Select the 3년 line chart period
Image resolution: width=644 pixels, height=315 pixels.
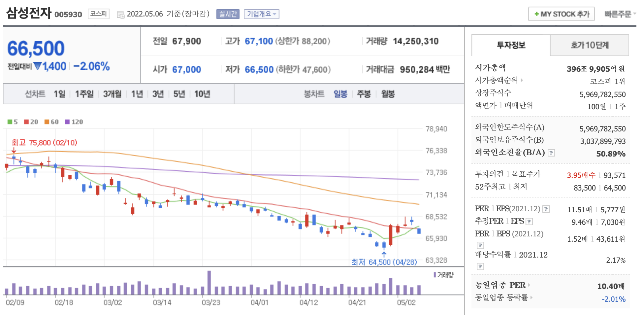(x=158, y=94)
